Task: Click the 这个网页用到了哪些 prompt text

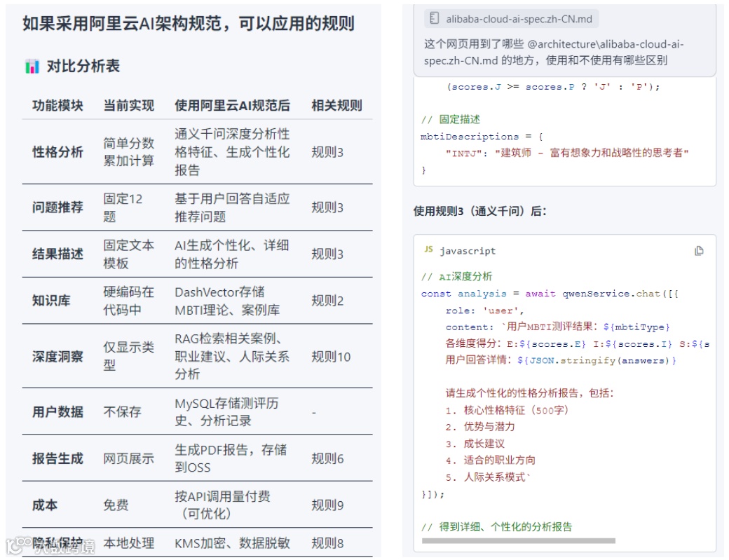Action: 553,52
